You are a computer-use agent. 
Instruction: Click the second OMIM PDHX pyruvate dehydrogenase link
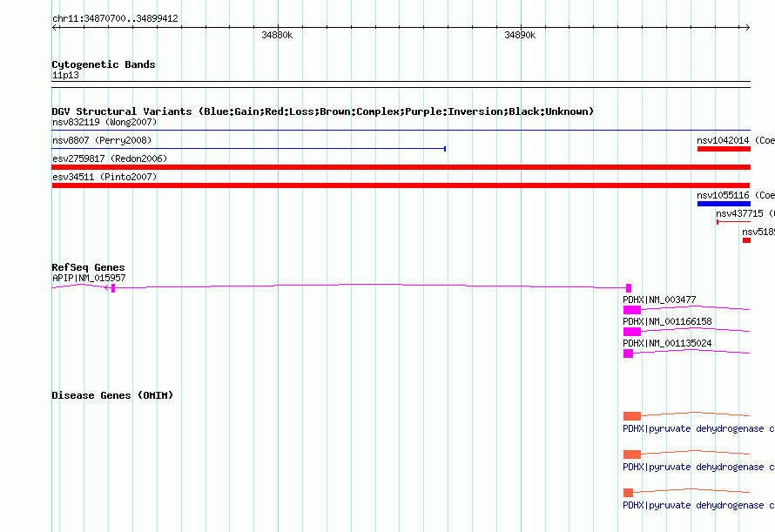tap(698, 468)
